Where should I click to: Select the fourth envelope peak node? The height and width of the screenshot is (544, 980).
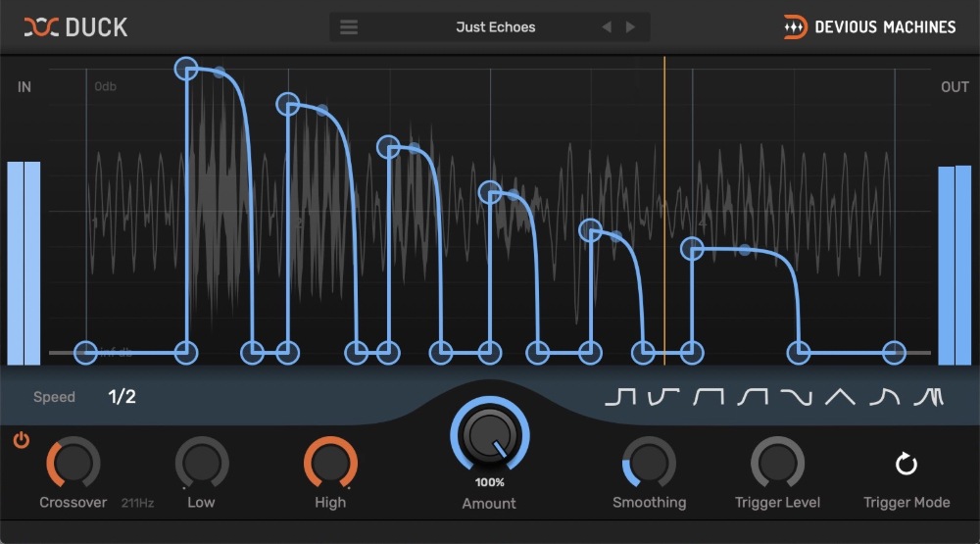(490, 192)
